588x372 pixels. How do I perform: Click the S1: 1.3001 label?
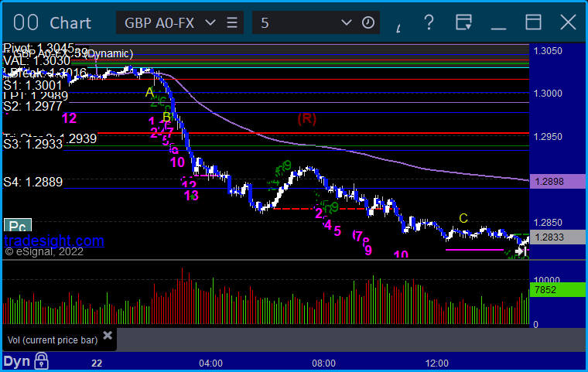32,86
